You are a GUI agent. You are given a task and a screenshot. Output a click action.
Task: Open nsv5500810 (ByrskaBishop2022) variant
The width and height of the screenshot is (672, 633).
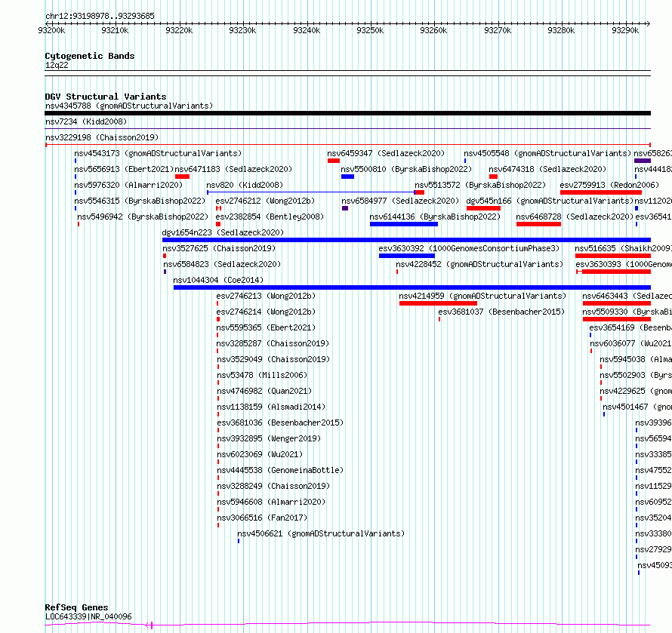tap(406, 169)
